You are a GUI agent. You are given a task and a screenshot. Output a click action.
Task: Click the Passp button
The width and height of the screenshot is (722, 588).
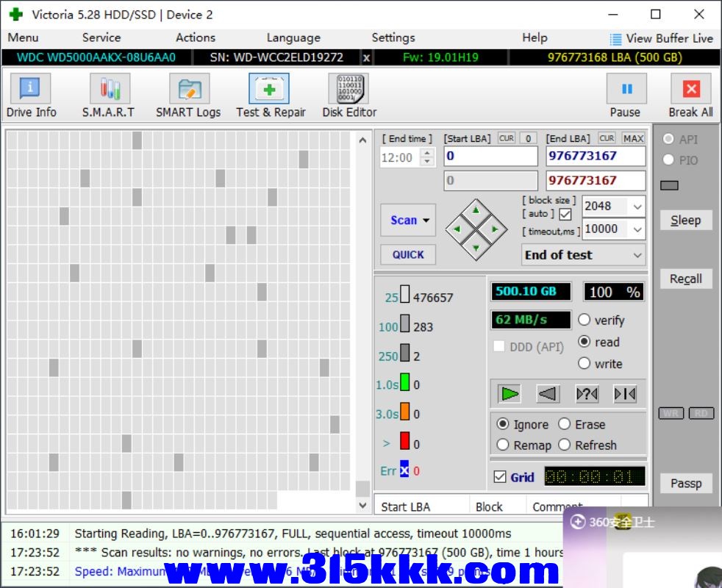(x=686, y=483)
